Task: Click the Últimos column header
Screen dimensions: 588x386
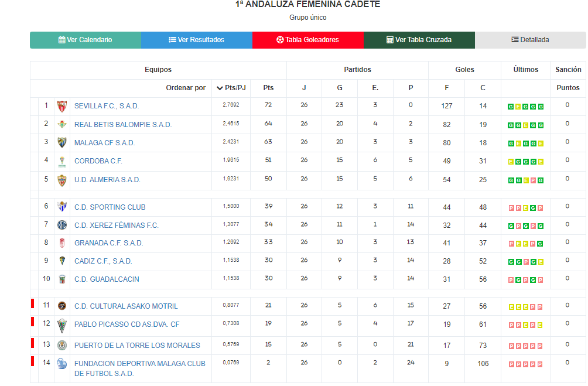Action: tap(526, 70)
